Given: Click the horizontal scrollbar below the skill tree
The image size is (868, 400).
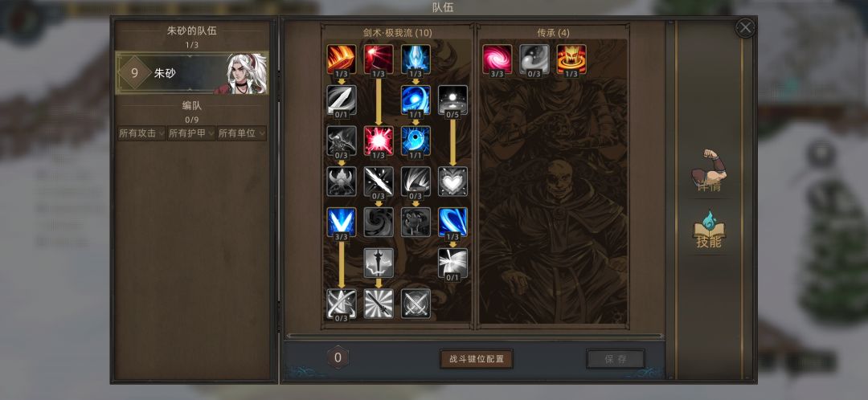Looking at the screenshot, I should 474,336.
